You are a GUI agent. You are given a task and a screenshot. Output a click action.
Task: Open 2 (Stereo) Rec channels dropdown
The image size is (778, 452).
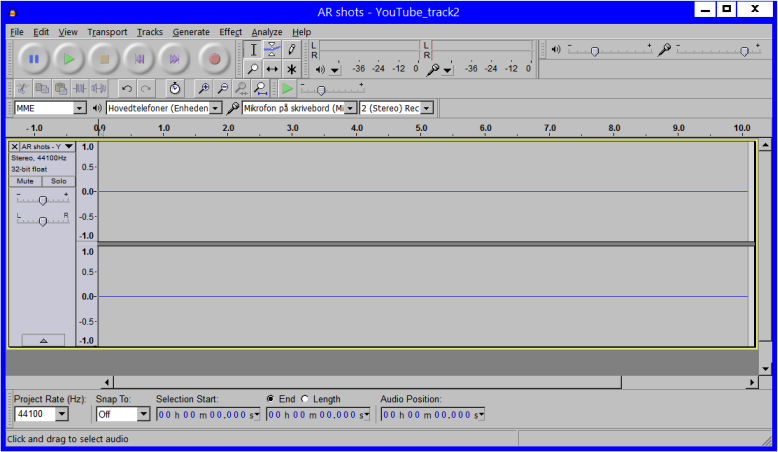[x=427, y=108]
